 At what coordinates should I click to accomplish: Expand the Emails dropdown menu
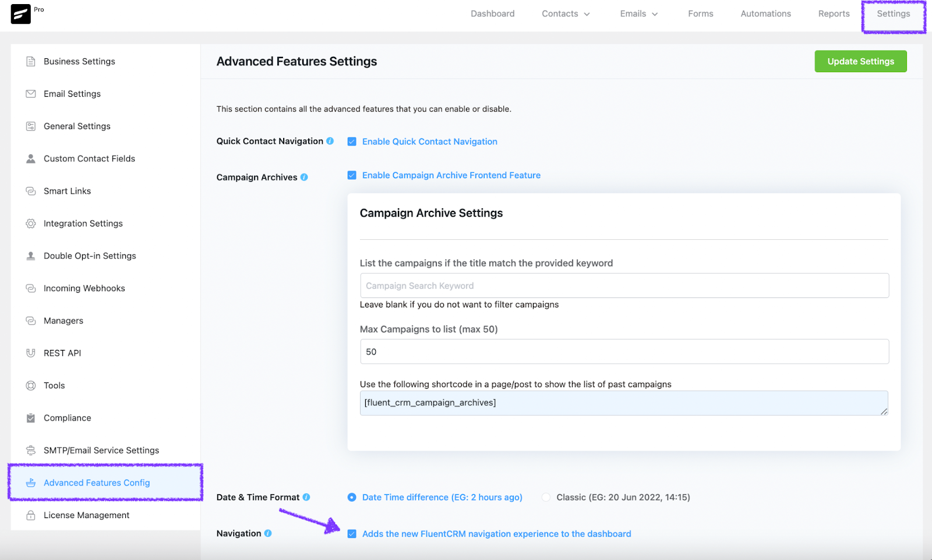tap(638, 14)
